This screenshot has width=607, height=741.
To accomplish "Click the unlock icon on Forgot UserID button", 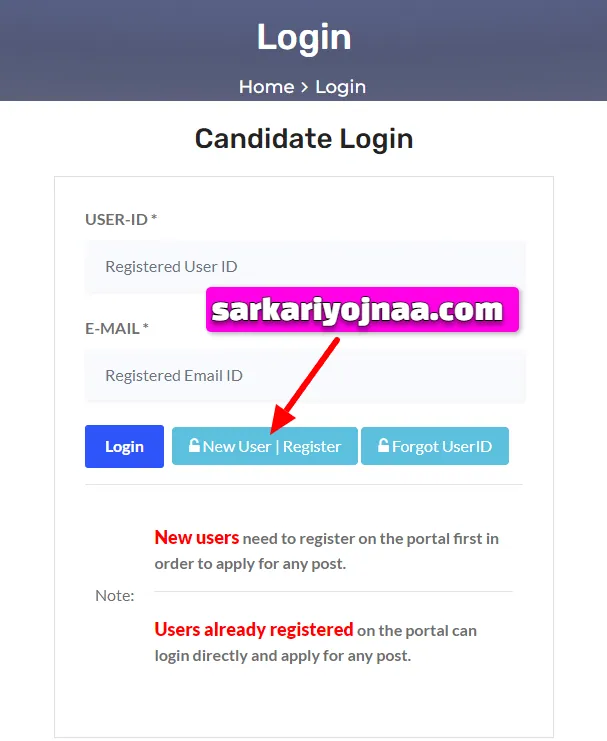I will pos(383,445).
